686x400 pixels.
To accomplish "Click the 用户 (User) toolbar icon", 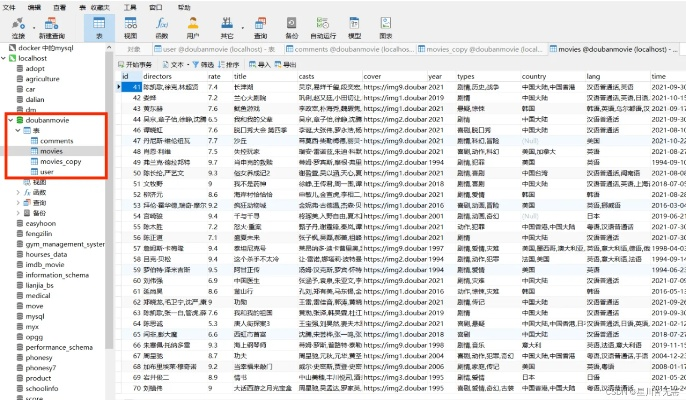I will click(x=194, y=24).
